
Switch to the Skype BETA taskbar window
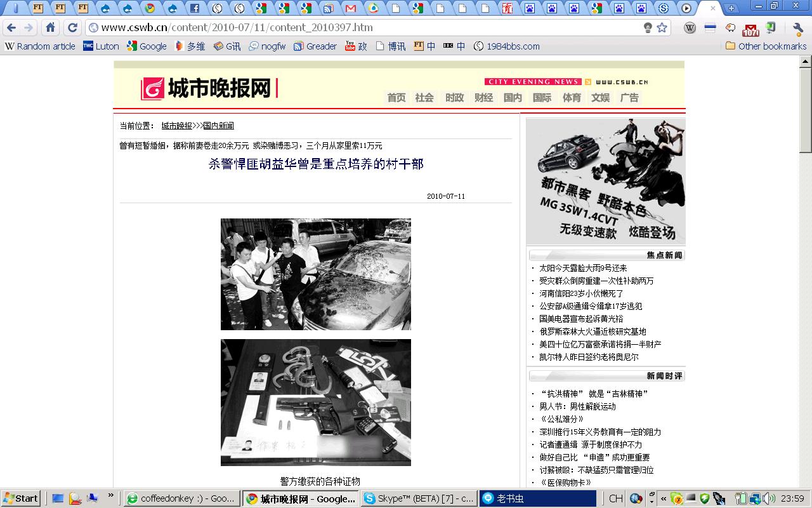[418, 498]
